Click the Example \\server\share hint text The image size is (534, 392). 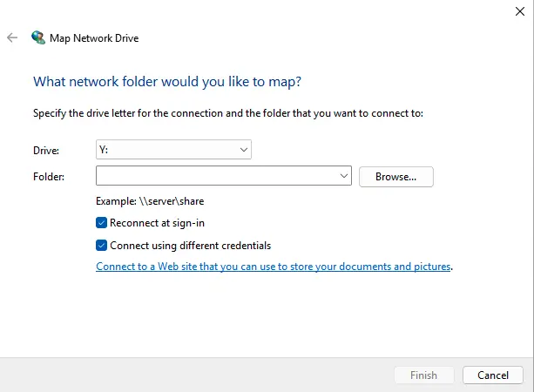tap(150, 201)
